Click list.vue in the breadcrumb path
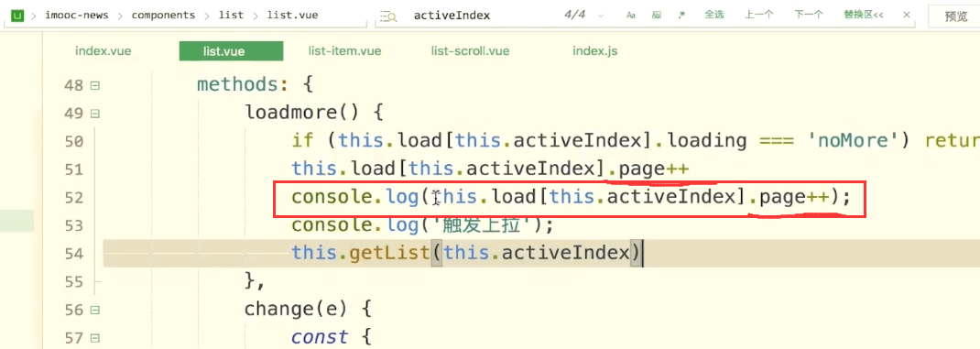Image resolution: width=980 pixels, height=349 pixels. 292,15
